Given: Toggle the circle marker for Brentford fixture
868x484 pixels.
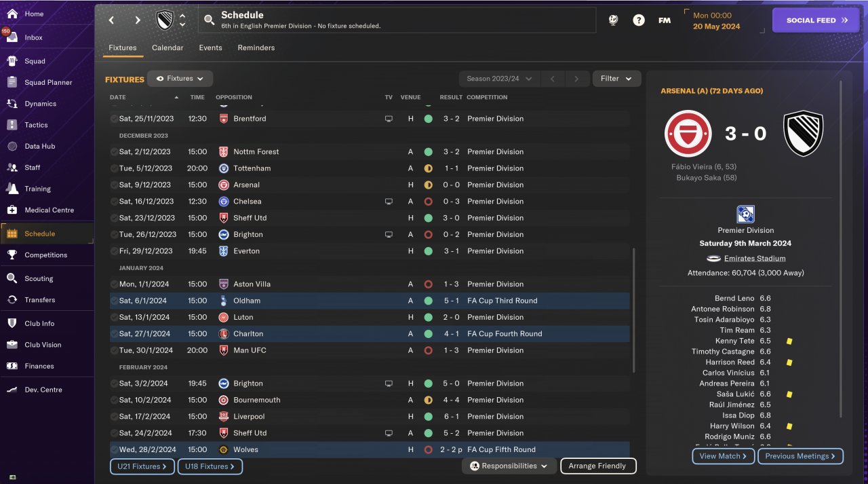Looking at the screenshot, I should click(x=114, y=119).
